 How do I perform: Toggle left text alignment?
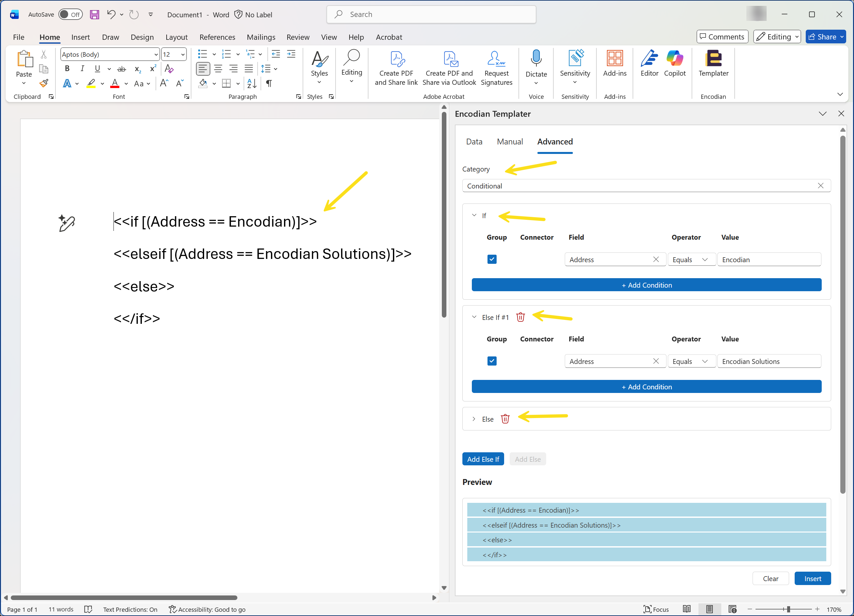coord(202,69)
